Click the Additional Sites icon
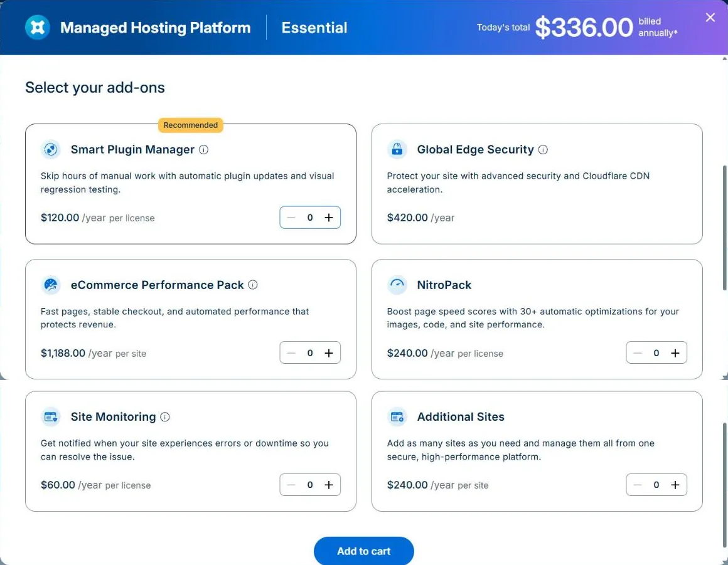 [397, 416]
